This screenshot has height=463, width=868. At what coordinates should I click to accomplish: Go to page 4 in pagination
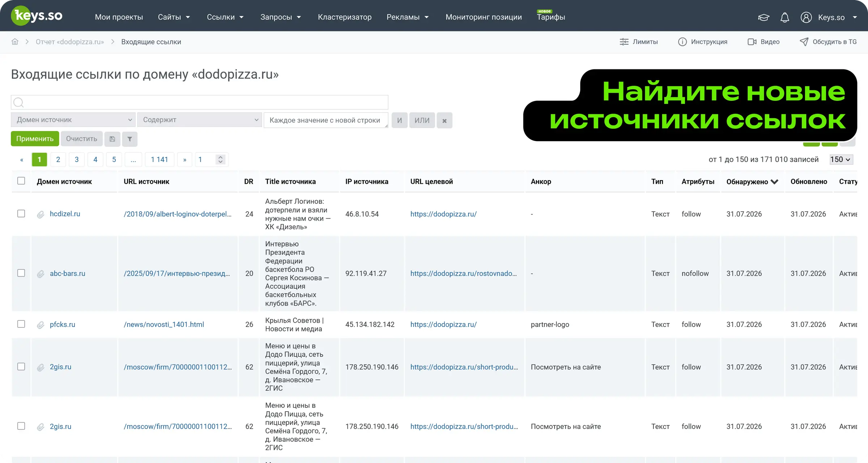[95, 160]
